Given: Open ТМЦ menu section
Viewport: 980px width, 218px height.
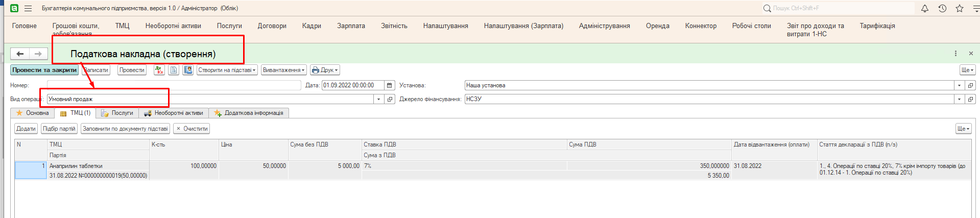Looking at the screenshot, I should pos(122,26).
